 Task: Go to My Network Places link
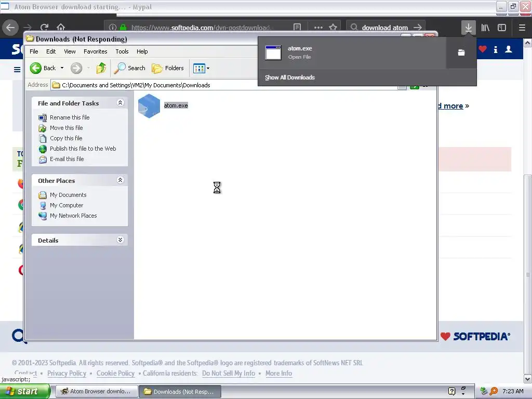(73, 216)
